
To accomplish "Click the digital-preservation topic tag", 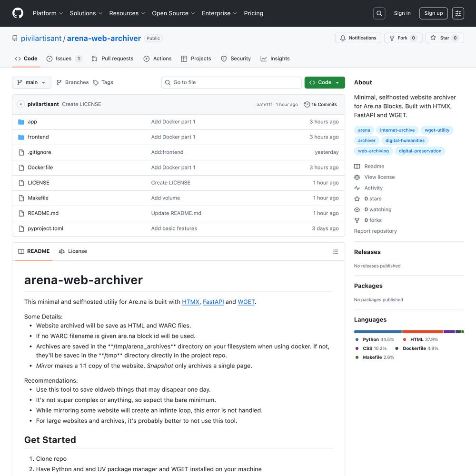I will (x=420, y=151).
